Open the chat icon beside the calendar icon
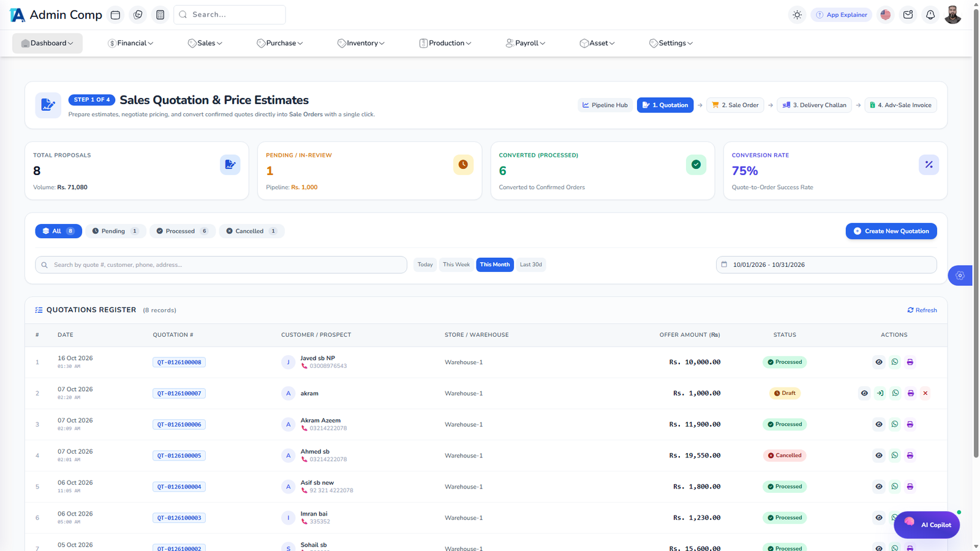This screenshot has width=980, height=551. coord(138,15)
